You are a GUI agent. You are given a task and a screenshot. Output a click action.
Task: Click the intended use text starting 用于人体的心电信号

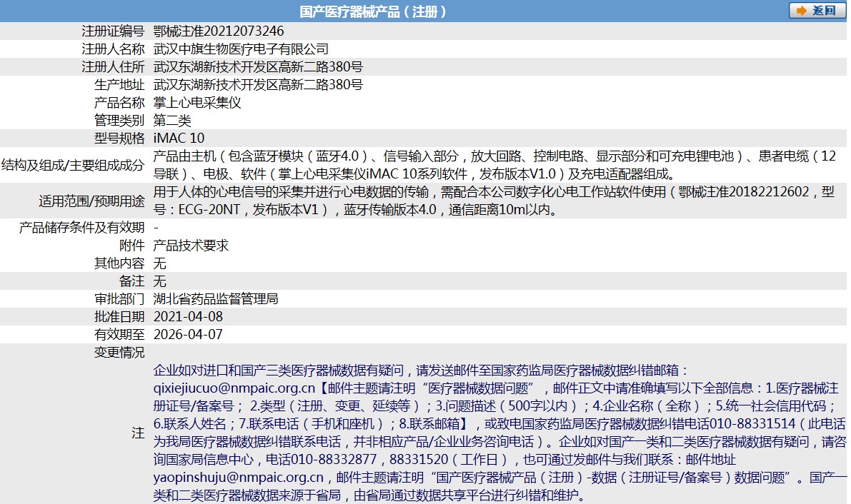pos(494,201)
